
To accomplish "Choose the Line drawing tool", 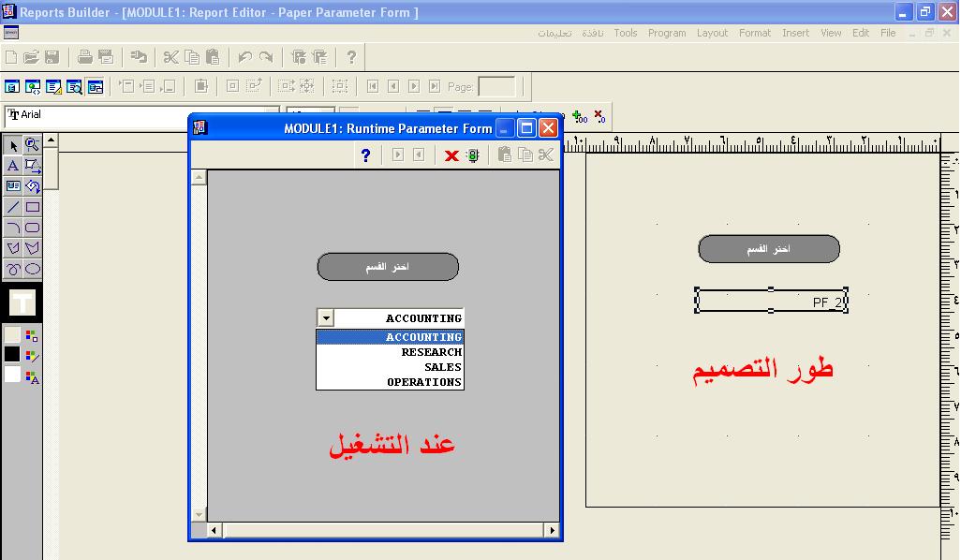I will [x=13, y=207].
